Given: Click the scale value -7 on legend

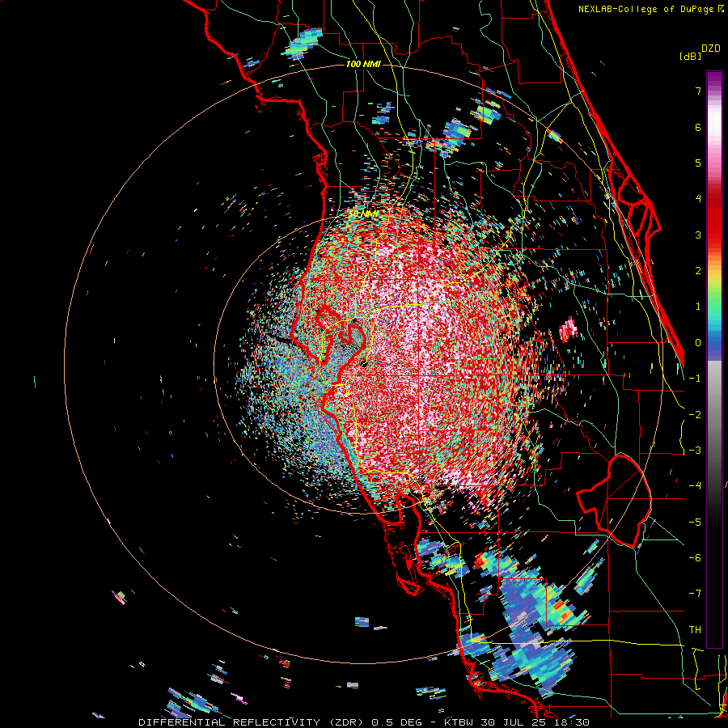Looking at the screenshot, I should (x=695, y=594).
